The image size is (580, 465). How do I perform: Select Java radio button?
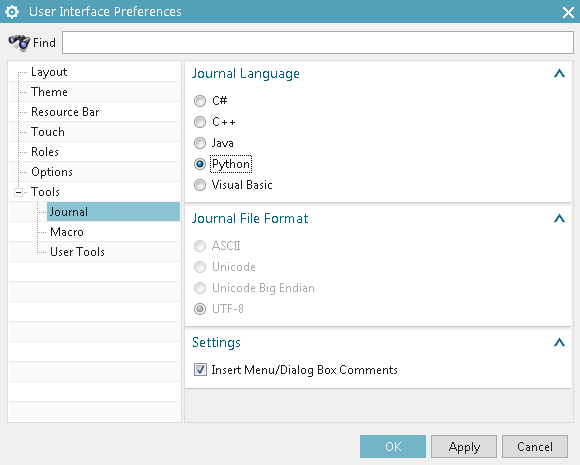tap(200, 143)
